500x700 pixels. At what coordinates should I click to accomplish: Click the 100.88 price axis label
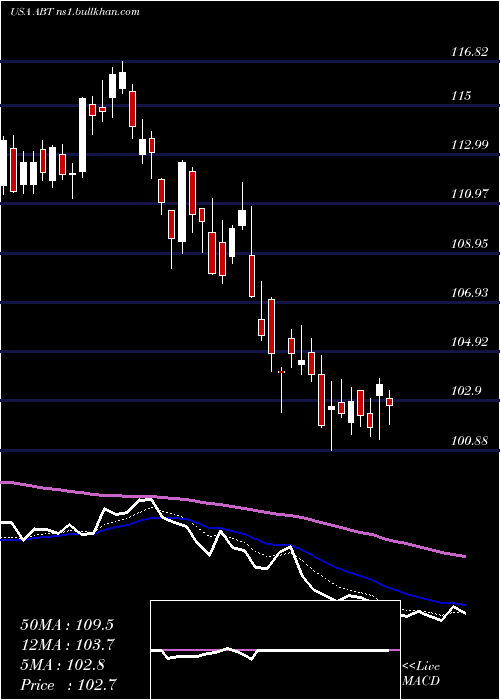469,441
